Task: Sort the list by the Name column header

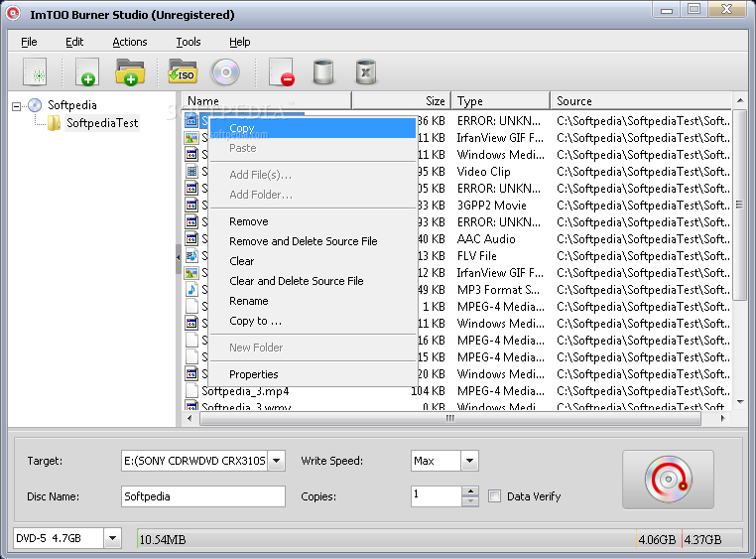Action: coord(267,101)
